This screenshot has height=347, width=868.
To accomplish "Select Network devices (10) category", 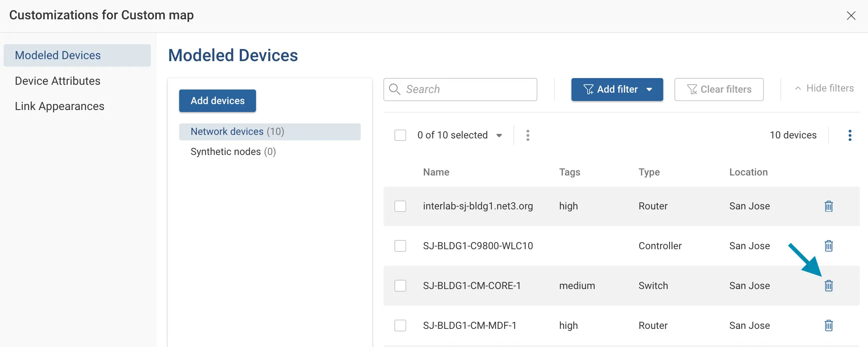I will pos(270,132).
